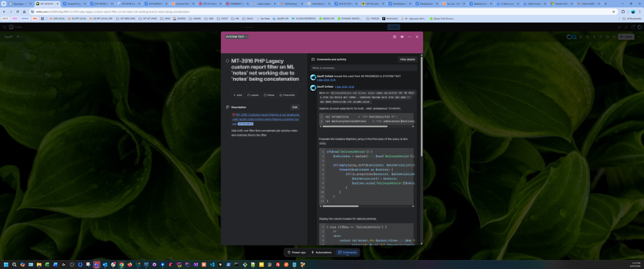Open Visual Studio Code from the taskbar

click(212, 264)
